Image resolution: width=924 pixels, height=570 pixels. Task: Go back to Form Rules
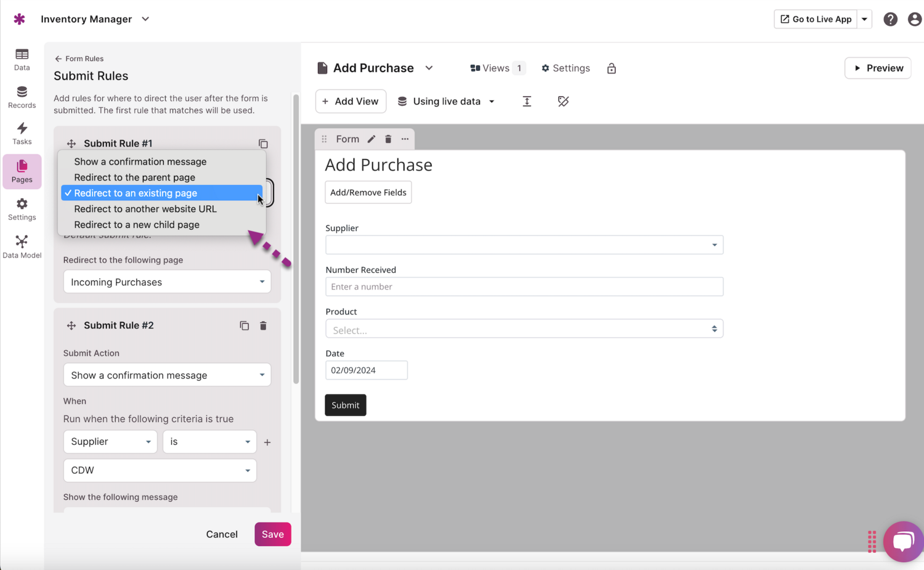[x=79, y=59]
